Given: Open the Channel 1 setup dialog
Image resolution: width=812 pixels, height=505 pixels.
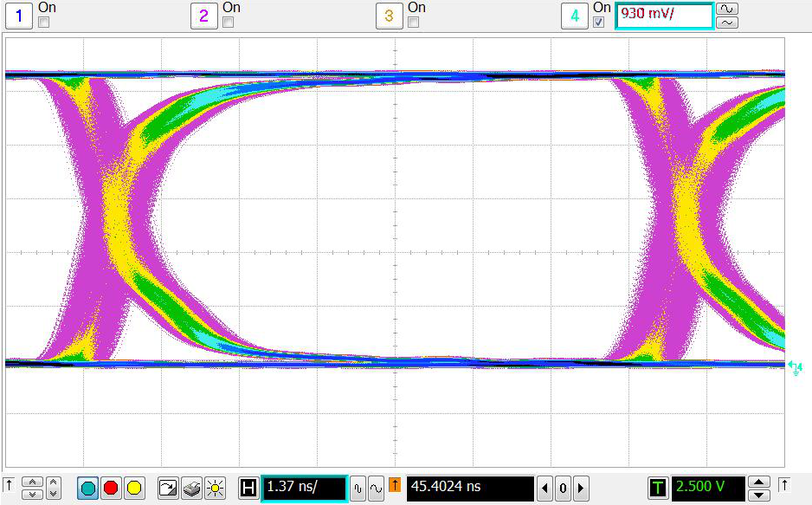Looking at the screenshot, I should 18,16.
